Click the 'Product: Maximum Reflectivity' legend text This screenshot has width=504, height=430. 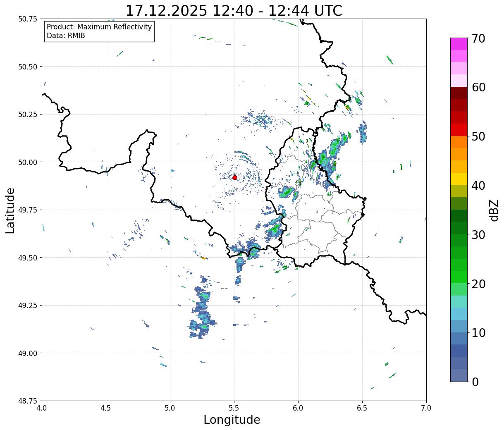[x=99, y=27]
